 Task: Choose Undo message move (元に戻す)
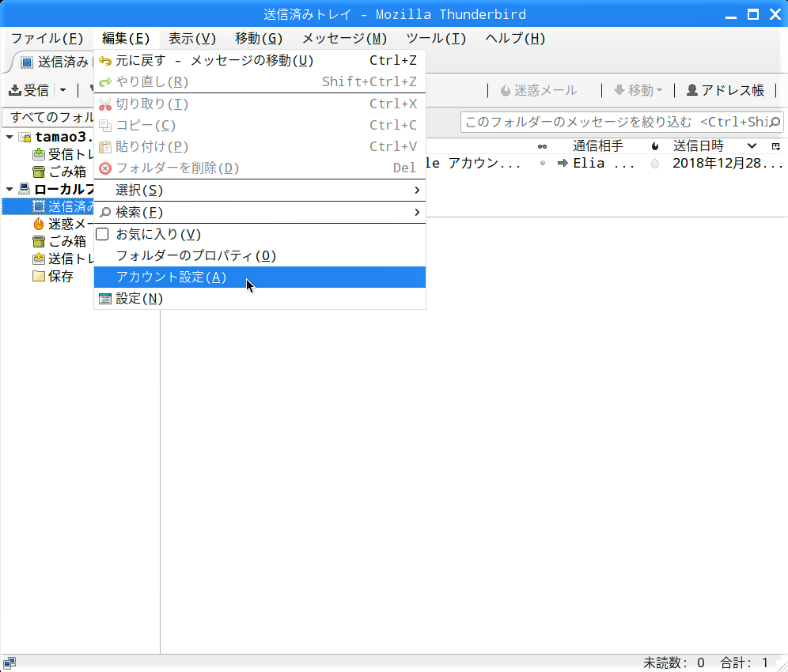260,60
